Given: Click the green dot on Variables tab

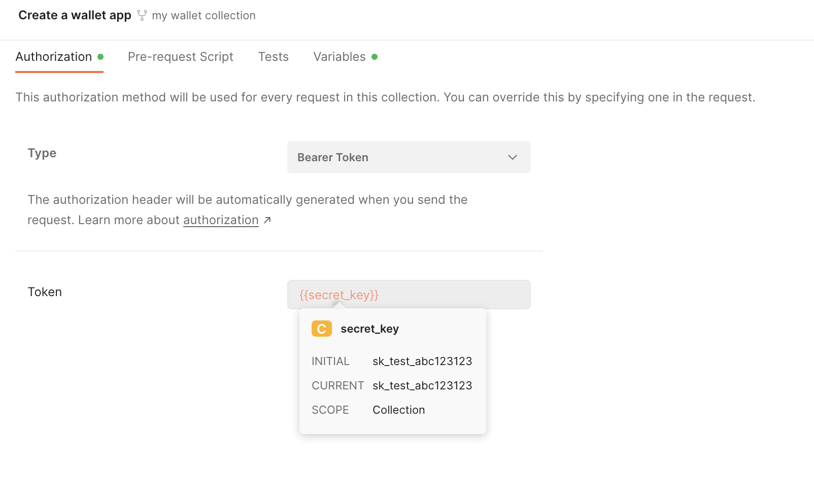Looking at the screenshot, I should 375,57.
